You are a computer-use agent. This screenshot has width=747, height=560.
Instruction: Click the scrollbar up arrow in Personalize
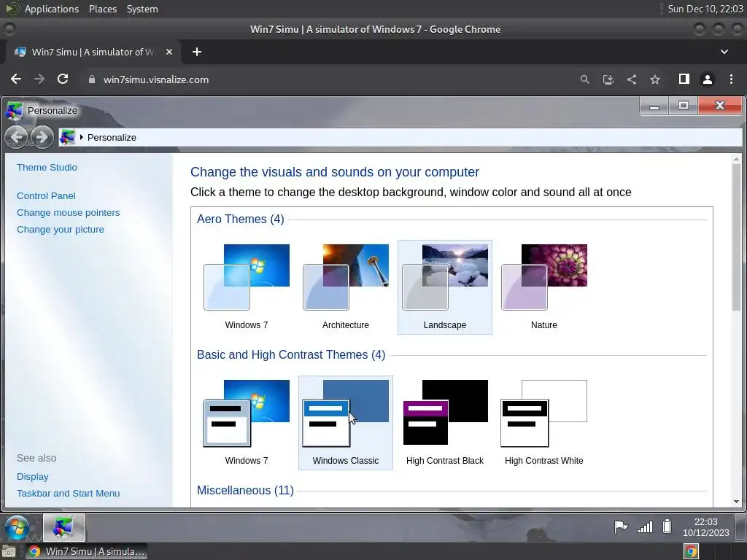pyautogui.click(x=737, y=159)
